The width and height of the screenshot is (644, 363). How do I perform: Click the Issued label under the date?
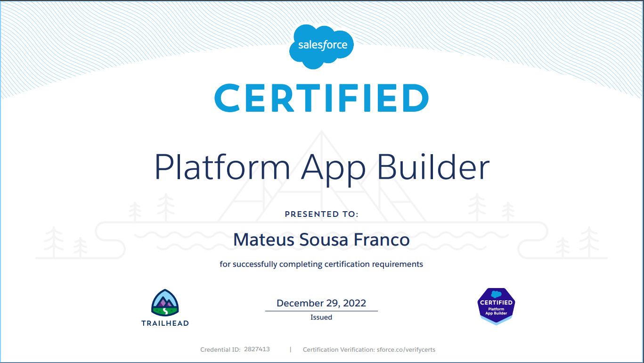[x=321, y=317]
